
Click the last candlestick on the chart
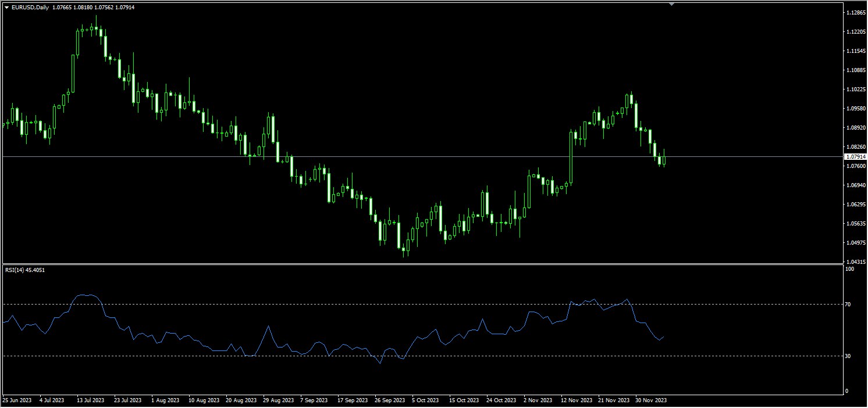[x=664, y=160]
